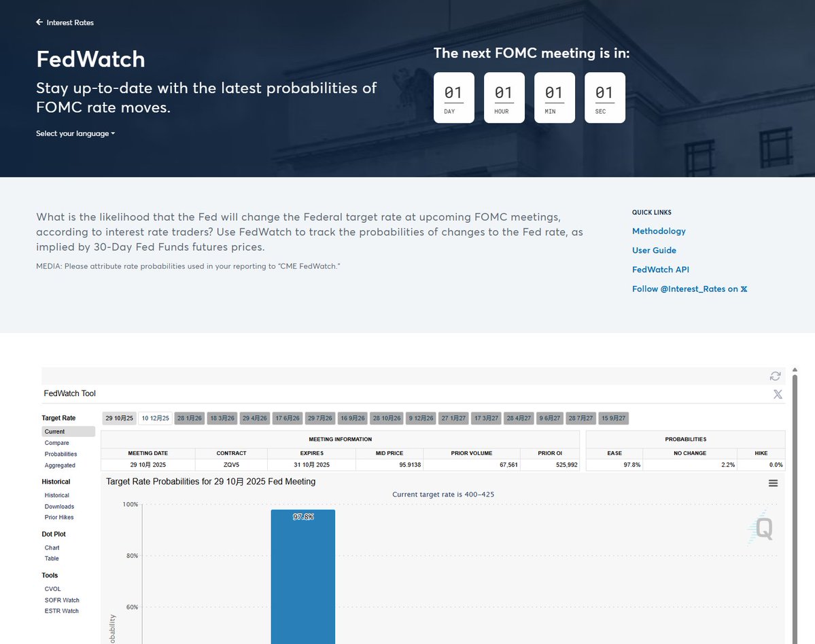Choose the Aggregated view in sidebar
Viewport: 815px width, 644px height.
coord(60,465)
